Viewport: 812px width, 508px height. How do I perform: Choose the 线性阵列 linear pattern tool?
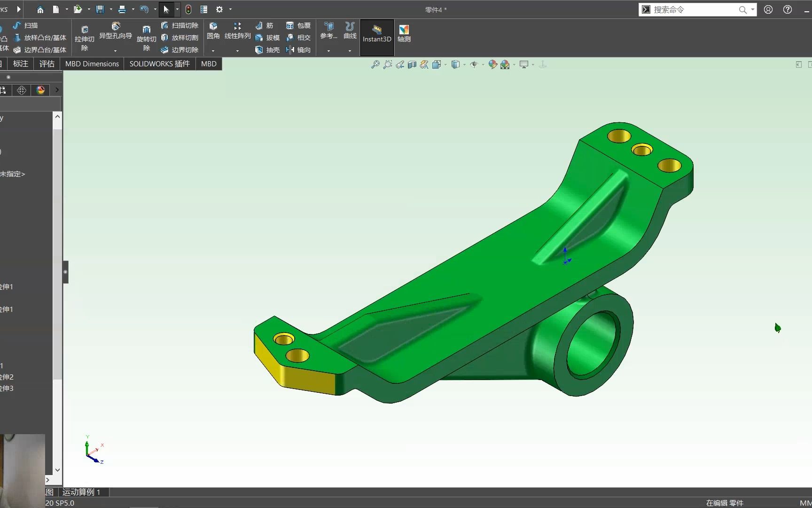pyautogui.click(x=238, y=31)
